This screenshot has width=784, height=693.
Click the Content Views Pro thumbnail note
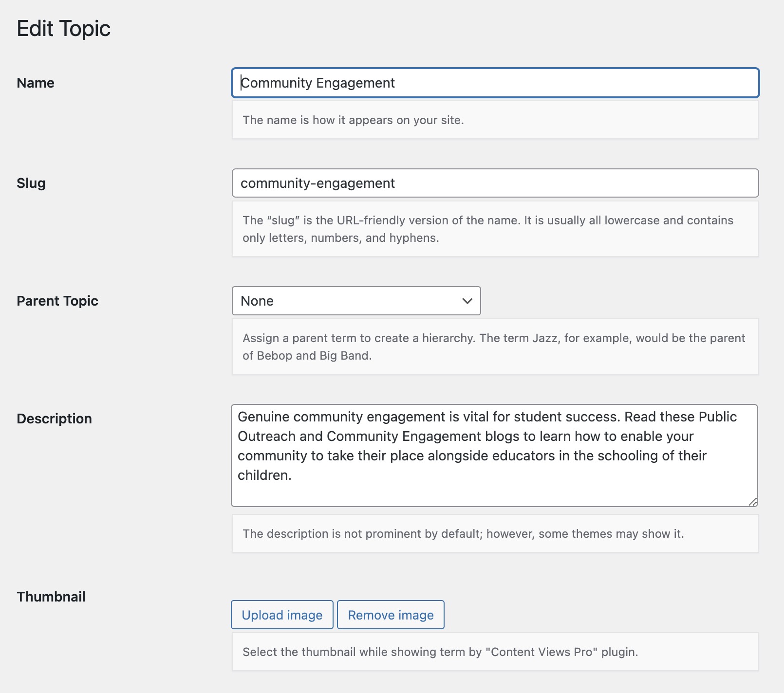pos(440,652)
